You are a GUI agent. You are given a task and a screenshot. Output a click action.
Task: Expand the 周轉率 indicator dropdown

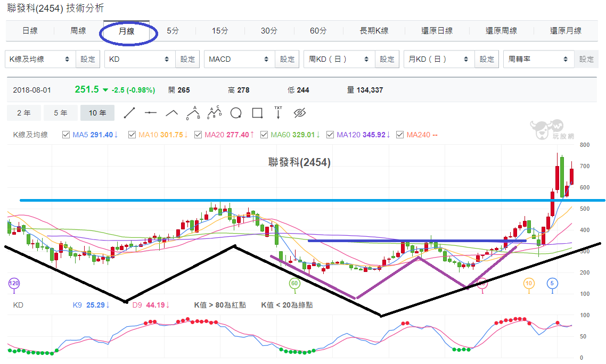539,59
